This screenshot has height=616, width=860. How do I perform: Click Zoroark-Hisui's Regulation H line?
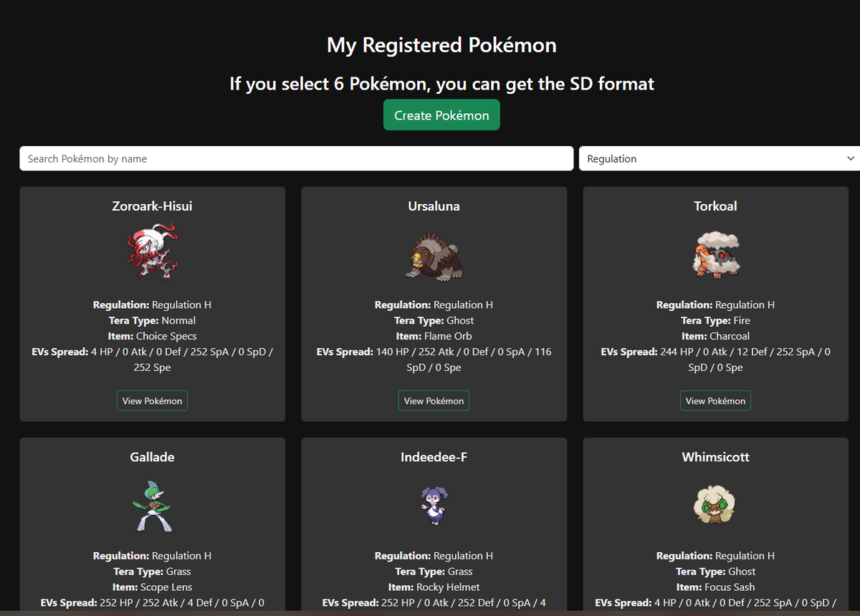(152, 304)
